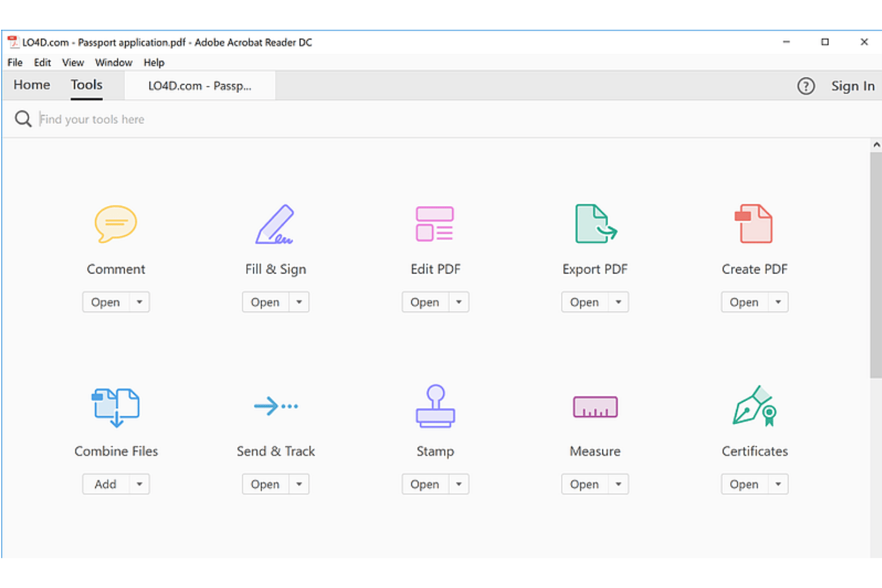Click the Send & Track label text
Screen dimensions: 882x588
click(275, 452)
